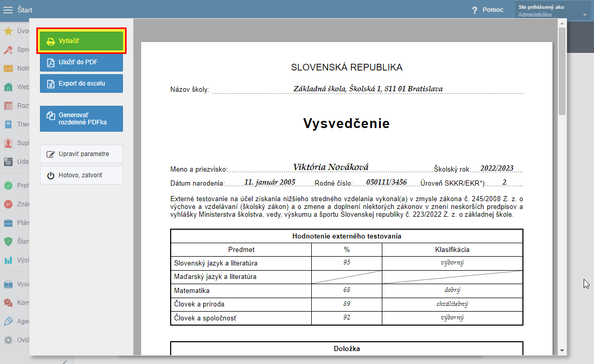Open the green shield icon
Image resolution: width=594 pixels, height=364 pixels.
[x=8, y=241]
